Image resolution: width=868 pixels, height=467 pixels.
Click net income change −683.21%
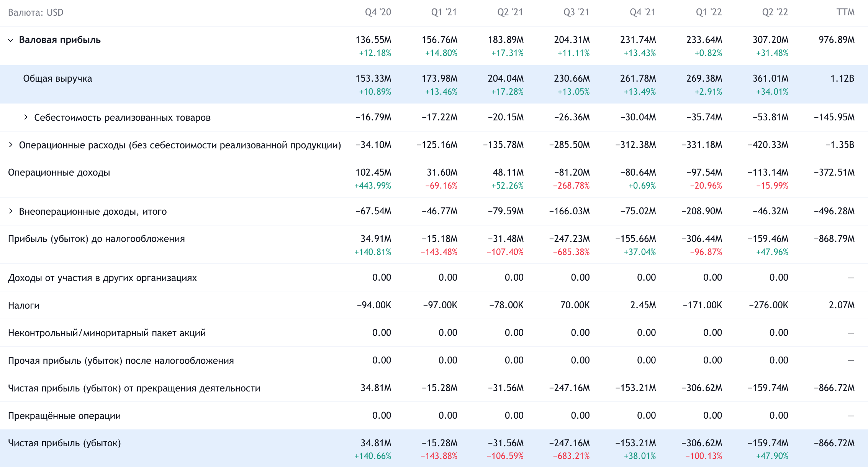pos(571,456)
